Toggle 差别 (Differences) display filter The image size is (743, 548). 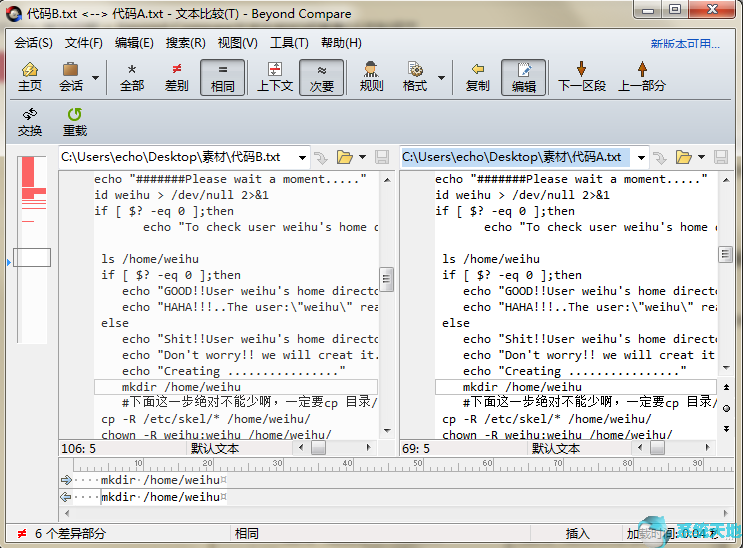(177, 77)
